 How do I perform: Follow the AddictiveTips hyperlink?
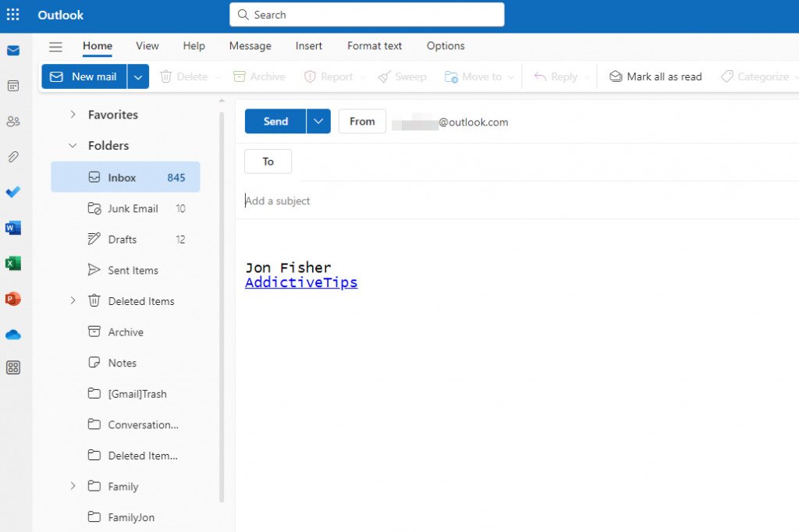click(x=301, y=282)
